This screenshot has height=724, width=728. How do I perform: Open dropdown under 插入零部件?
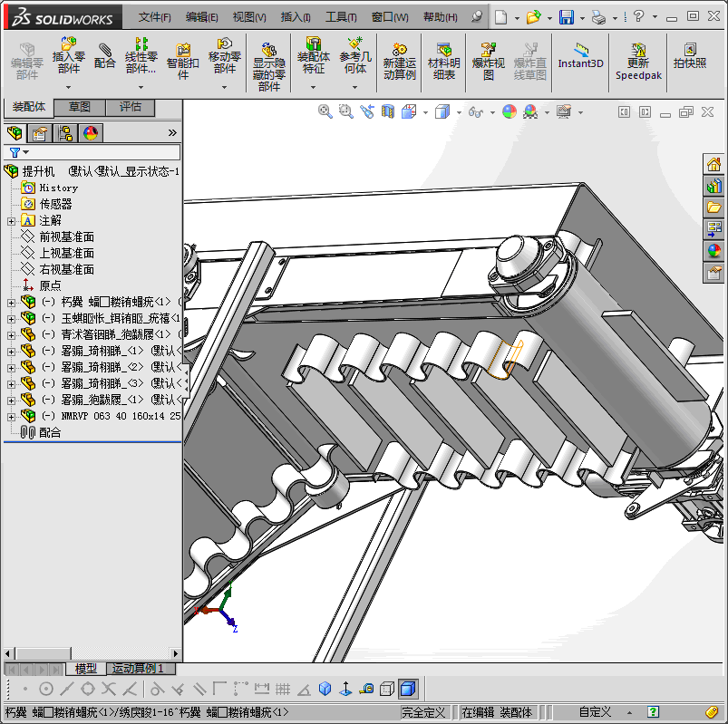click(69, 88)
